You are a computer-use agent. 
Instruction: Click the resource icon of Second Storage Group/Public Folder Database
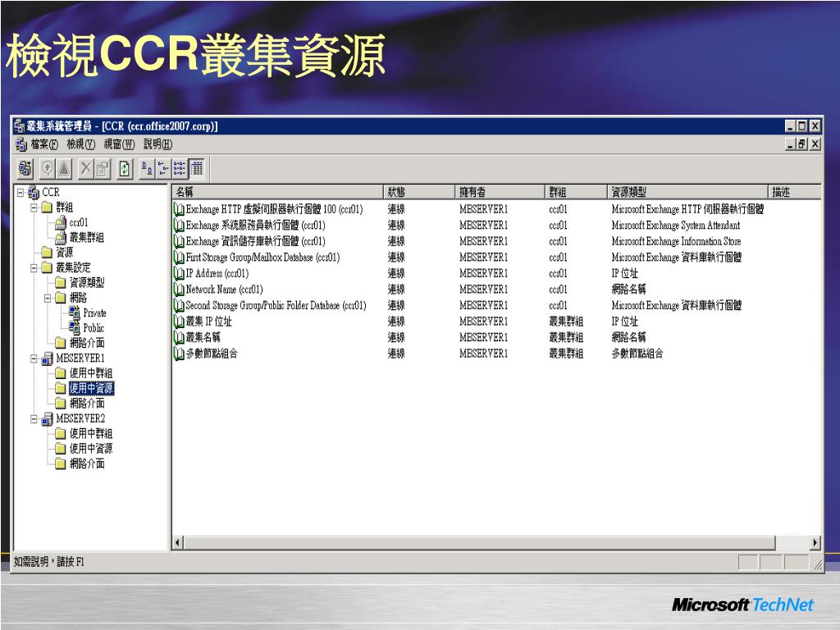(179, 305)
